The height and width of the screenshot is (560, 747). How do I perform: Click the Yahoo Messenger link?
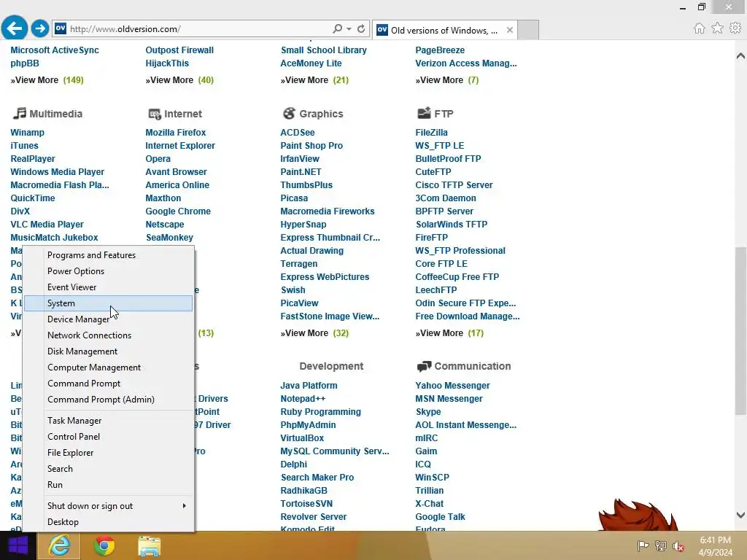point(452,386)
